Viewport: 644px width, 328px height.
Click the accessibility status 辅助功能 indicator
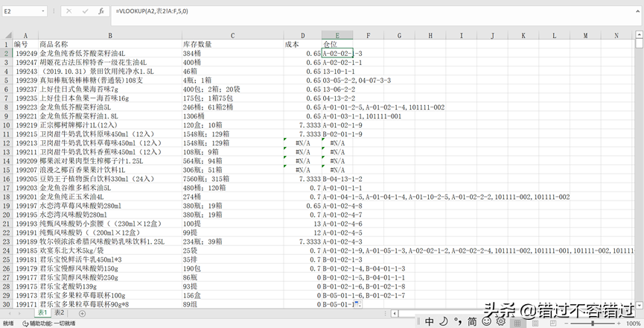click(x=49, y=324)
